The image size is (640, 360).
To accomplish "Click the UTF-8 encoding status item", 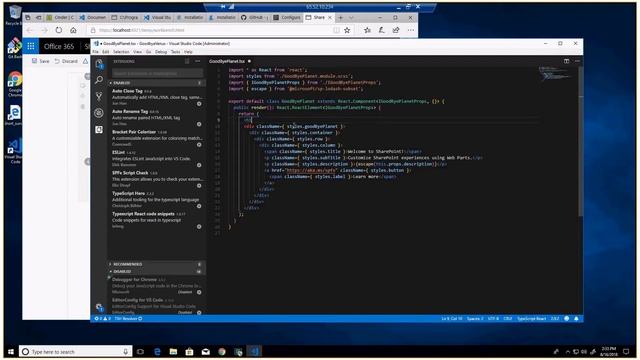I will tap(493, 318).
